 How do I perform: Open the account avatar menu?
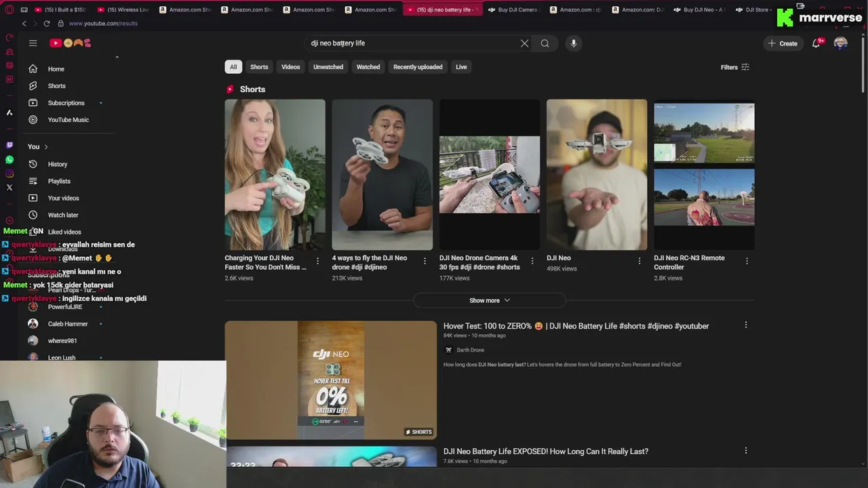(841, 43)
